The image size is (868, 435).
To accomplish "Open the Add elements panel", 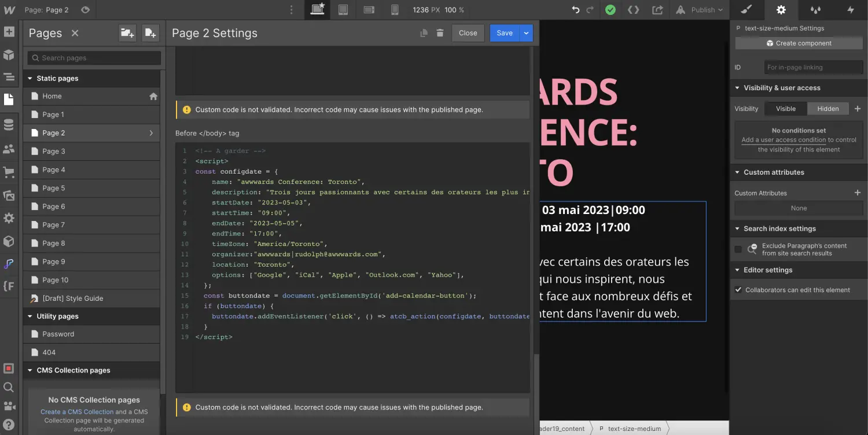I will click(9, 32).
